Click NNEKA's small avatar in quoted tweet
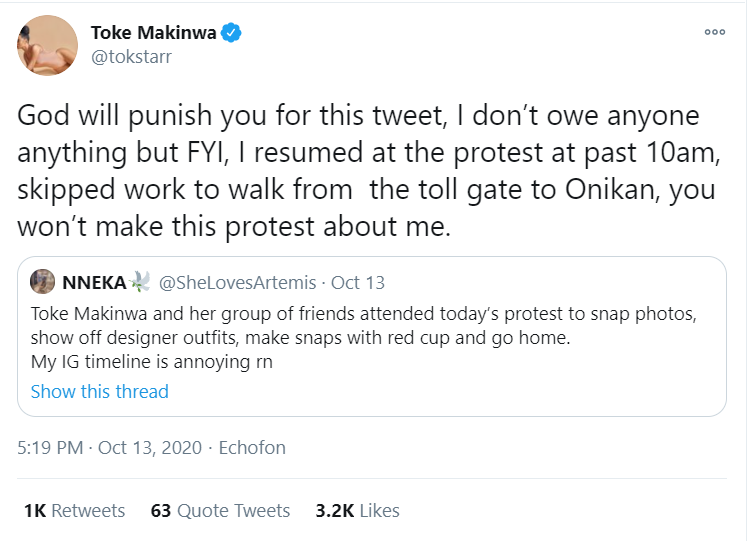 43,282
